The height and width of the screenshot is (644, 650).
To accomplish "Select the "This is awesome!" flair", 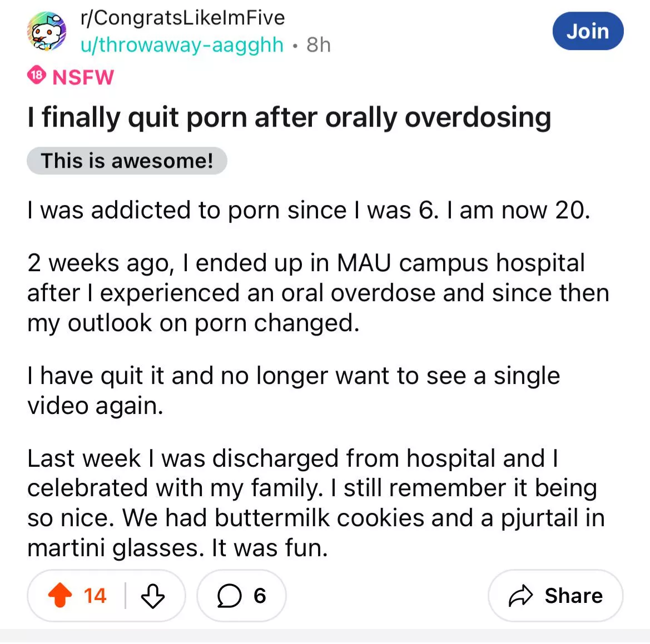I will 127,161.
